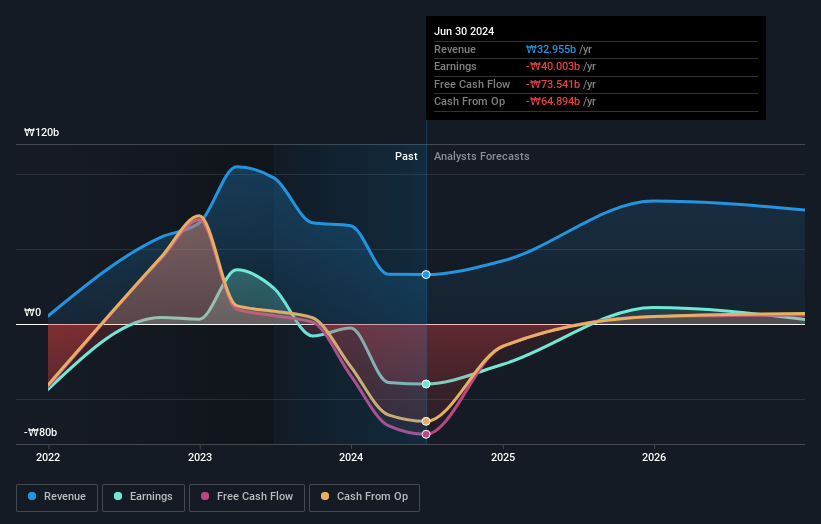
Task: Click the ₩120b y-axis label
Action: (41, 132)
